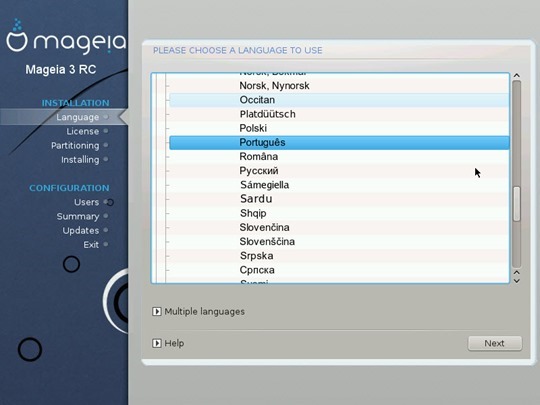Select Srpska (Latin) language

[x=339, y=256]
